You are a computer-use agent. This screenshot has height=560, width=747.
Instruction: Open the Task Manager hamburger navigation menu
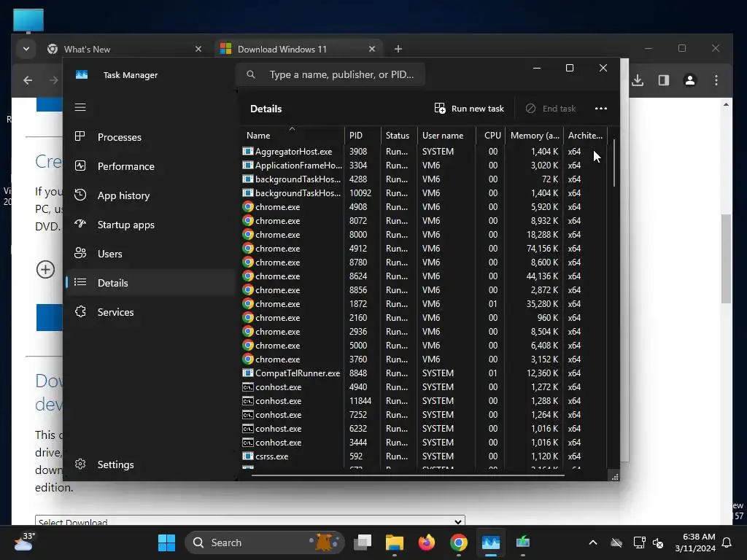coord(80,107)
